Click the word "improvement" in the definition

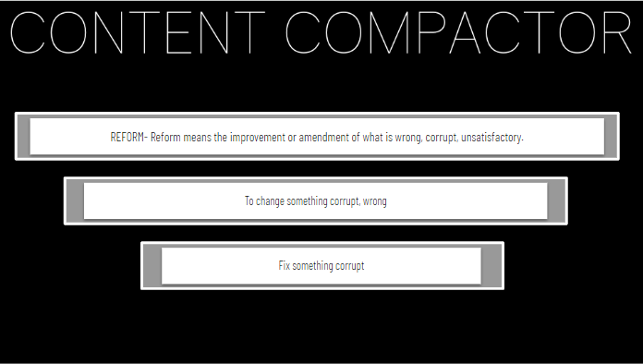pyautogui.click(x=257, y=138)
